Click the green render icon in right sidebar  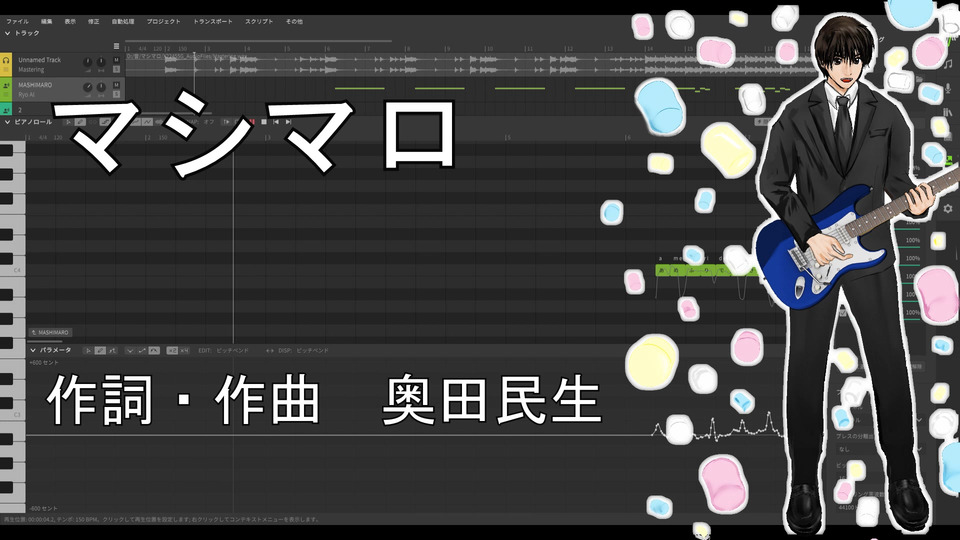pyautogui.click(x=948, y=160)
